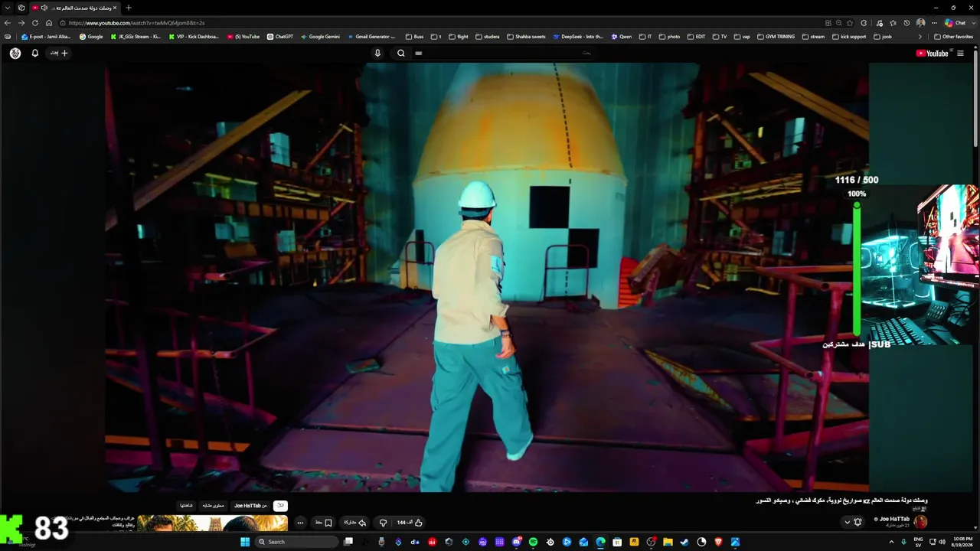The width and height of the screenshot is (980, 551).
Task: Go back to the previous page
Action: (8, 23)
